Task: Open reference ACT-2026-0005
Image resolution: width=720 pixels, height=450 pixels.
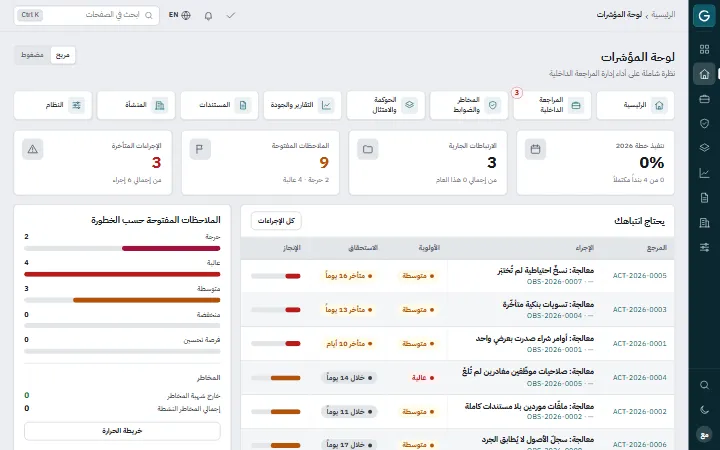Action: [639, 276]
